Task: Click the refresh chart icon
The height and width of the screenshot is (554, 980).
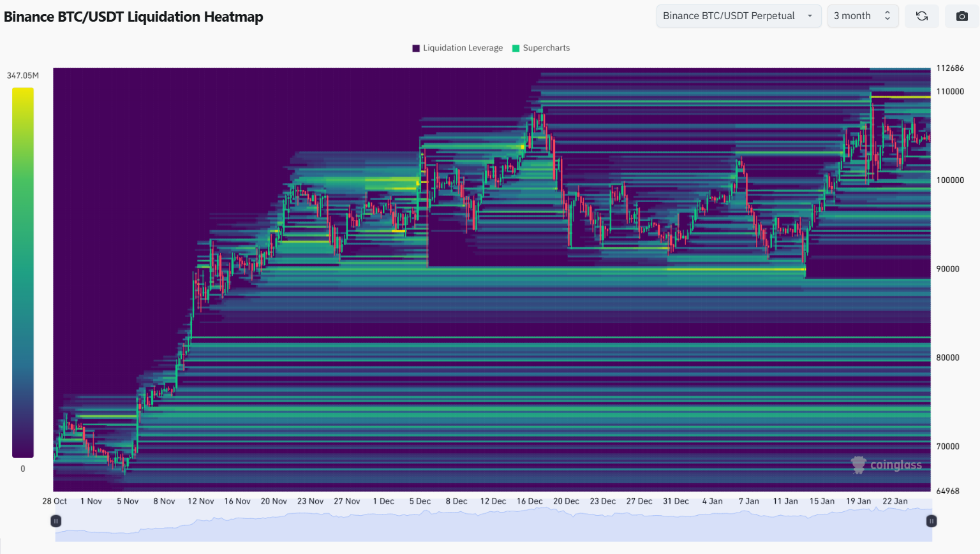Action: click(x=922, y=16)
